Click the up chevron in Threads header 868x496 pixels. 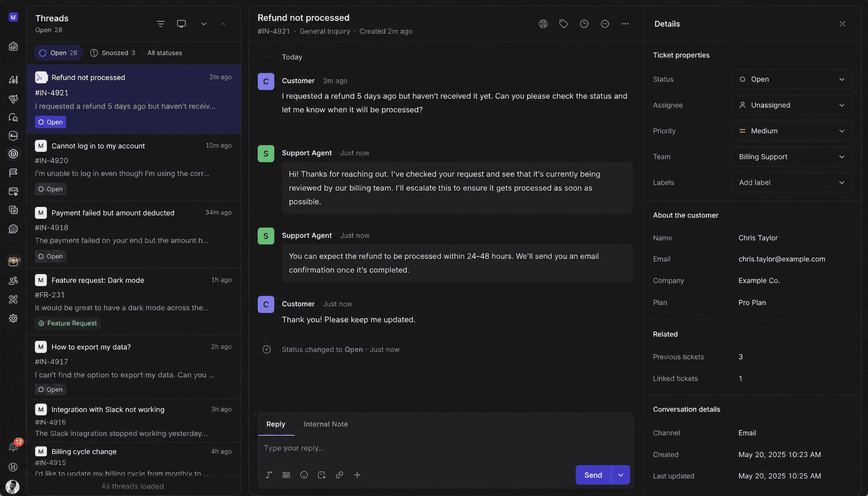pos(223,24)
